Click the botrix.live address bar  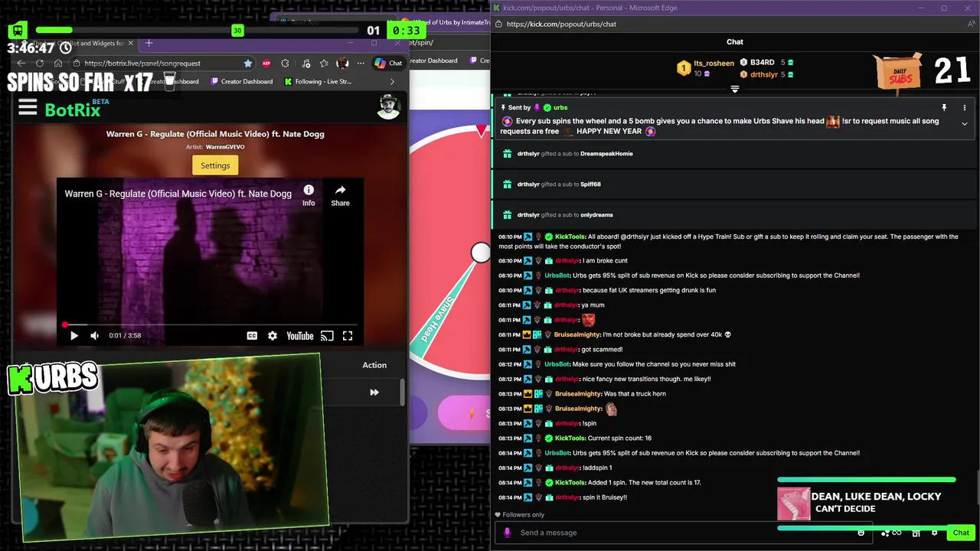(x=161, y=64)
